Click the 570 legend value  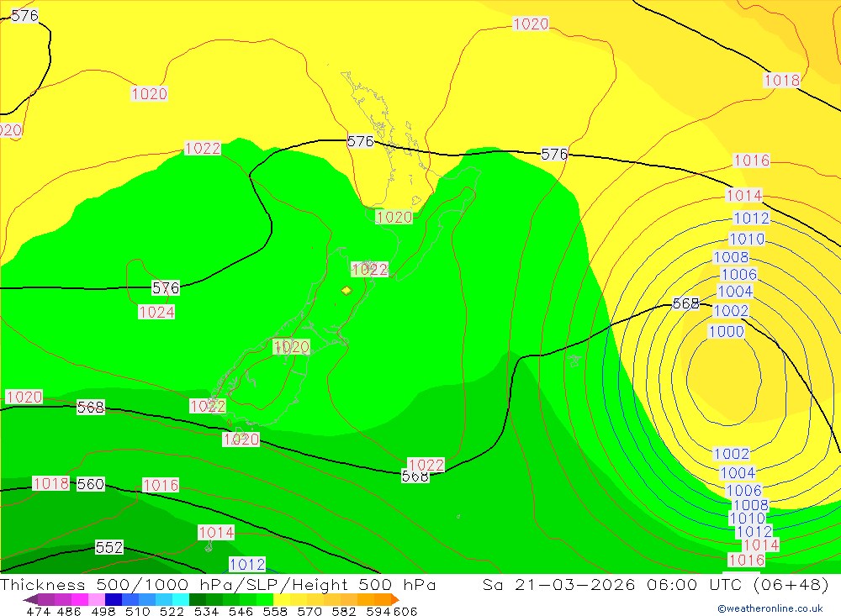tap(309, 611)
